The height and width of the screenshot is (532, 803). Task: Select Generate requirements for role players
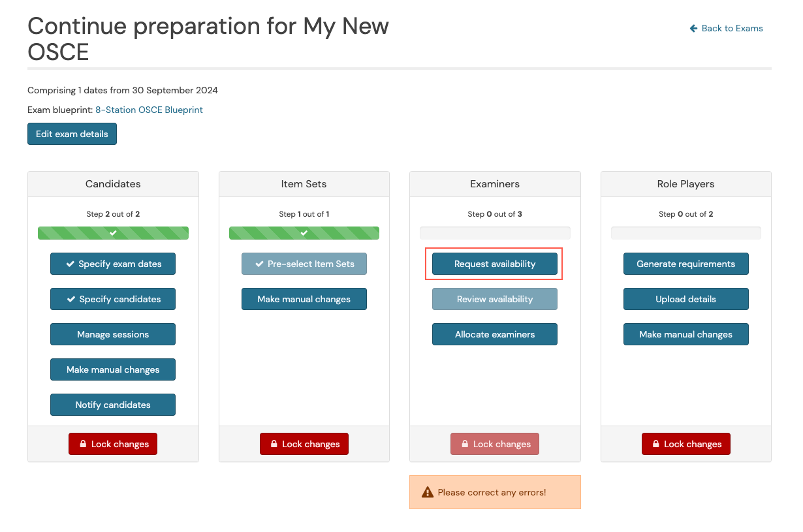686,264
